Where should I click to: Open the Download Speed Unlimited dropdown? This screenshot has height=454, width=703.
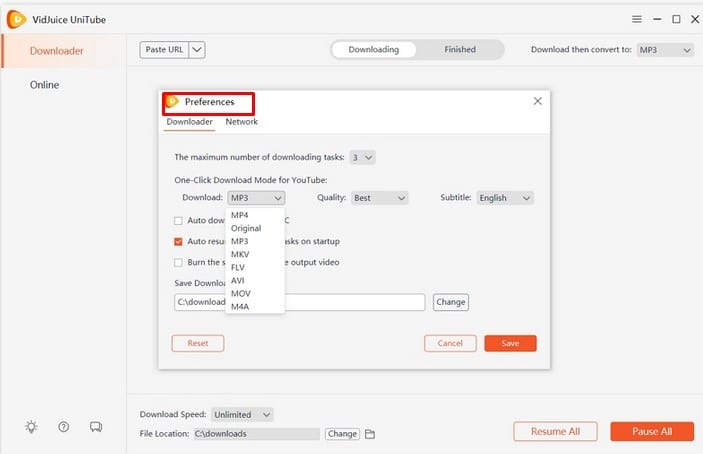(x=242, y=415)
